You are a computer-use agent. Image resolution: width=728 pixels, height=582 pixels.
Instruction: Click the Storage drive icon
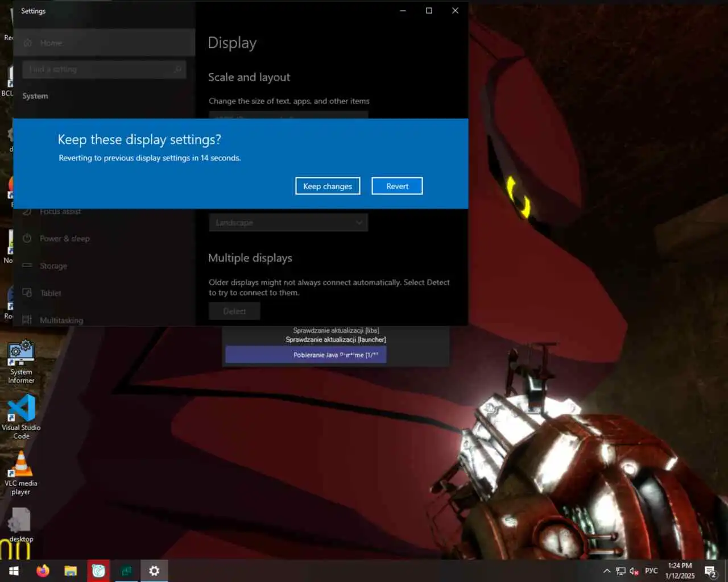click(x=27, y=265)
